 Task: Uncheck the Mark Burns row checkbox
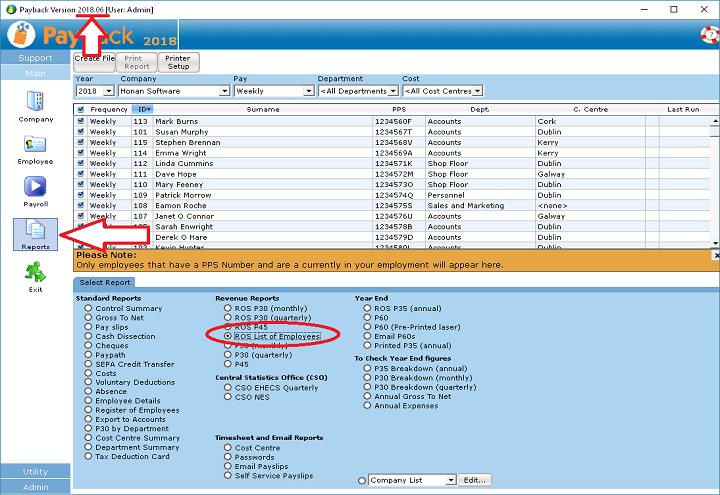[81, 121]
